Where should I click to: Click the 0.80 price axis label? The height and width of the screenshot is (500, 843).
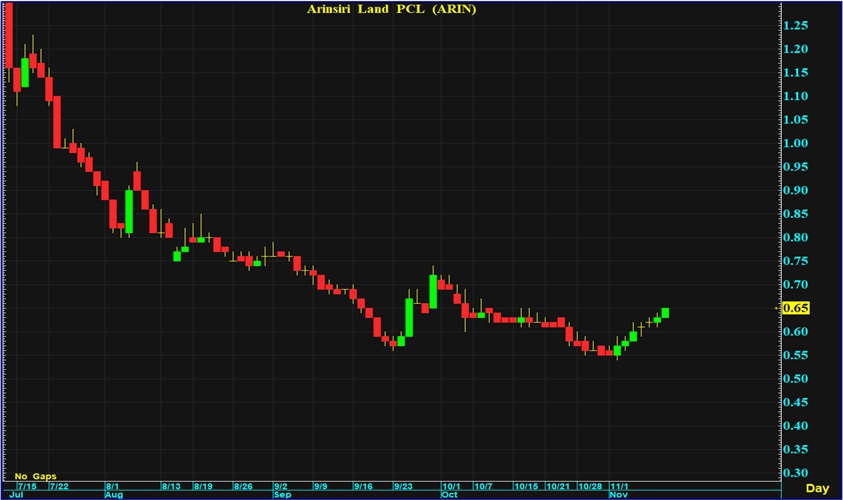coord(796,237)
